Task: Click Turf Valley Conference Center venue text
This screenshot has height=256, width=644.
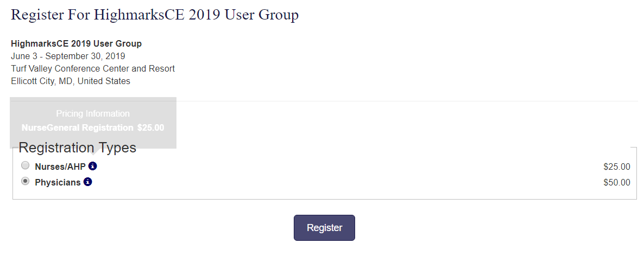Action: 92,69
